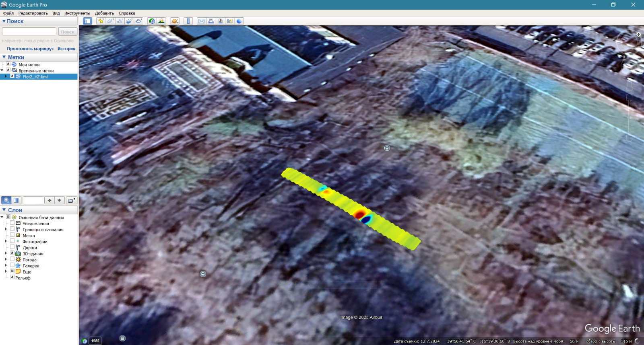Save the current image
Viewport: 644px width, 345px height.
[x=220, y=21]
